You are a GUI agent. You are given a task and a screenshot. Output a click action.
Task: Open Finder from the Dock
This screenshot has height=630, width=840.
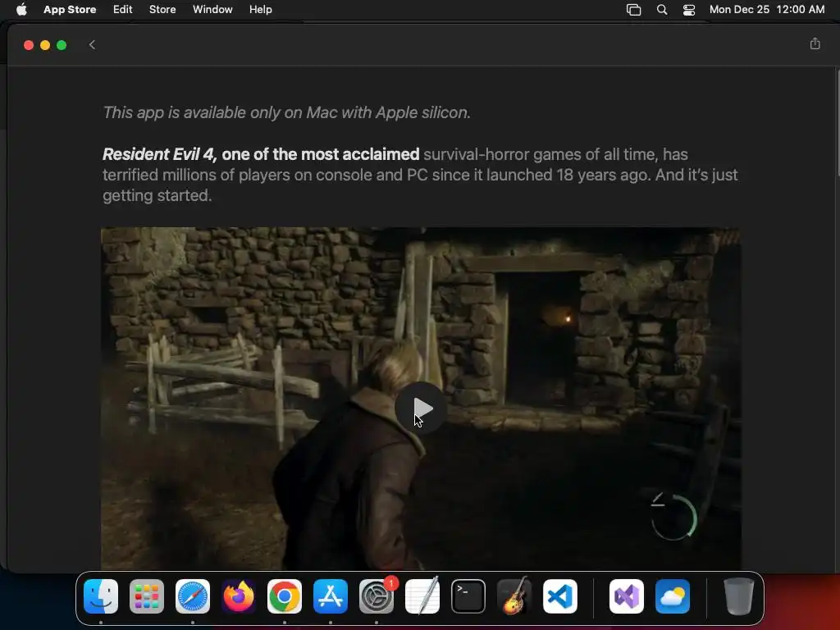point(101,596)
